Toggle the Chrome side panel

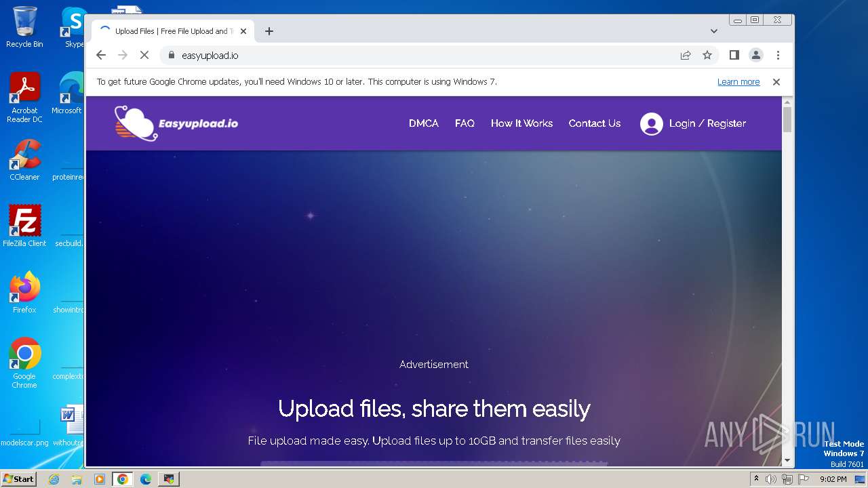734,55
